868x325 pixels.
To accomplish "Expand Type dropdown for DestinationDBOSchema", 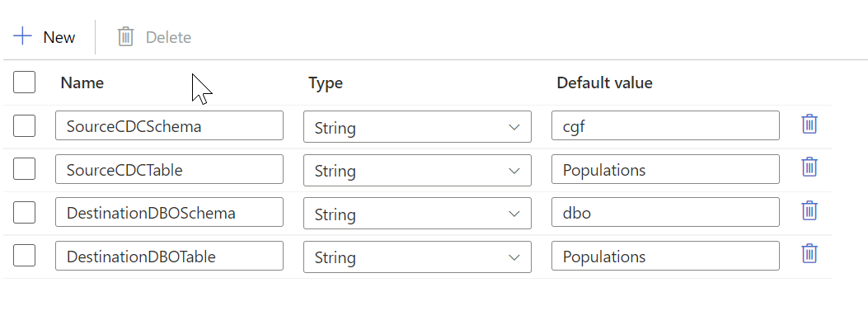I will (x=417, y=213).
